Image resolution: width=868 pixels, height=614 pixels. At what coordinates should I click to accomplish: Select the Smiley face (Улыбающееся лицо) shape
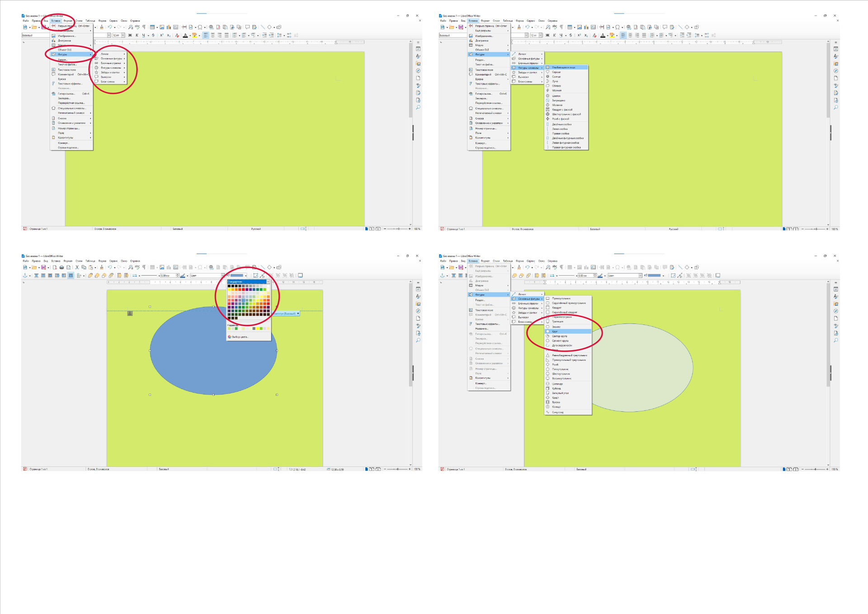click(x=563, y=67)
